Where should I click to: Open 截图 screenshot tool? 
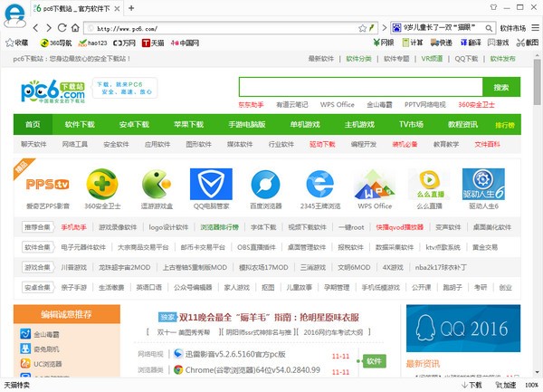[x=528, y=43]
